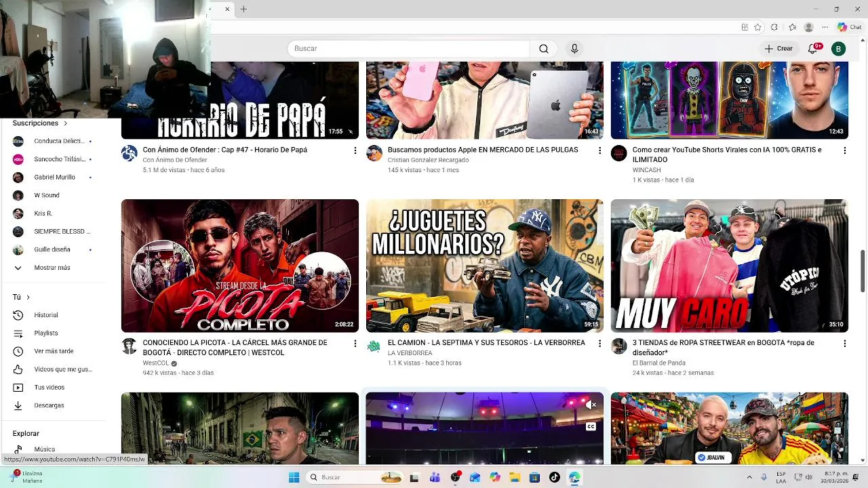Open Copilot Chat in the browser
Viewport: 868px width, 488px height.
coord(850,27)
